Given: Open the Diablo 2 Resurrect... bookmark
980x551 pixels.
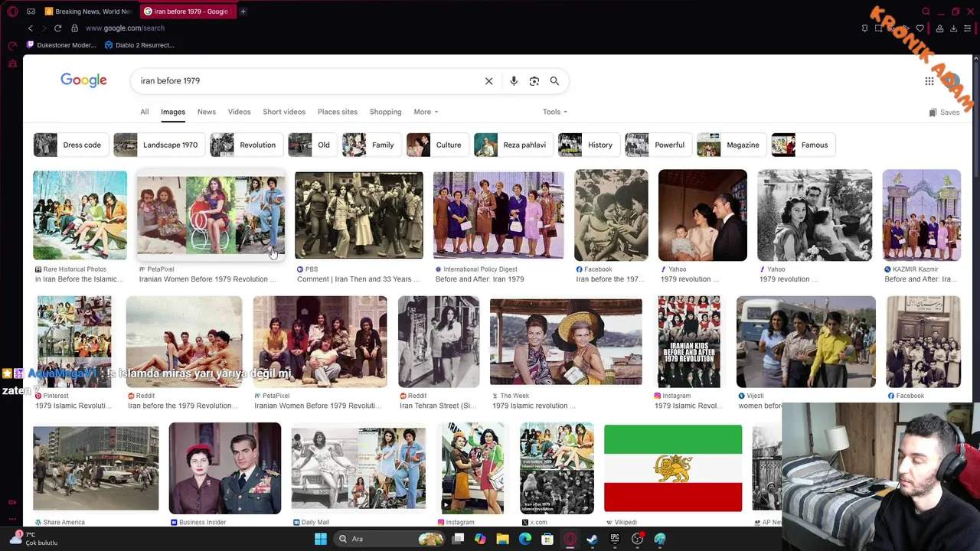Looking at the screenshot, I should pyautogui.click(x=139, y=45).
